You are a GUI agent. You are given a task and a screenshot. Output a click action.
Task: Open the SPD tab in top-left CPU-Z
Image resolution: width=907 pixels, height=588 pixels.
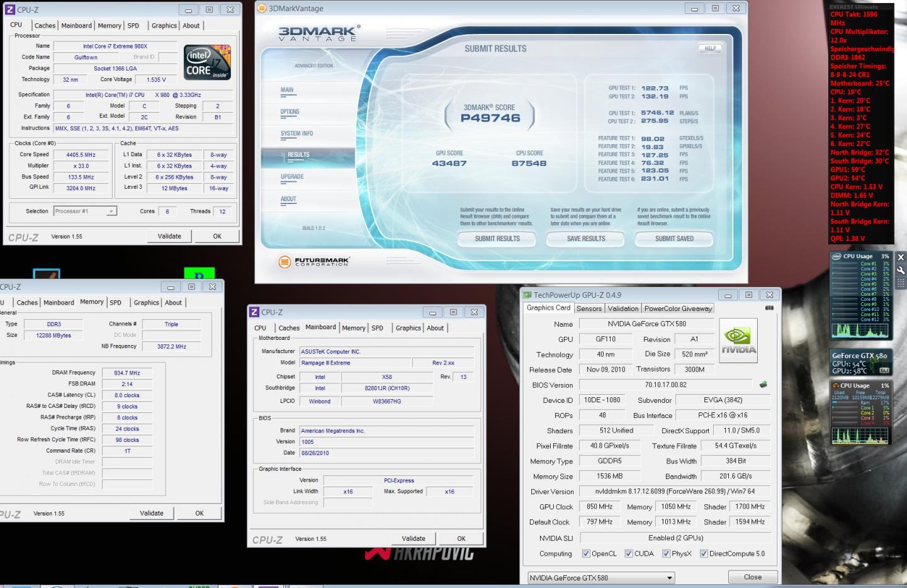coord(133,26)
